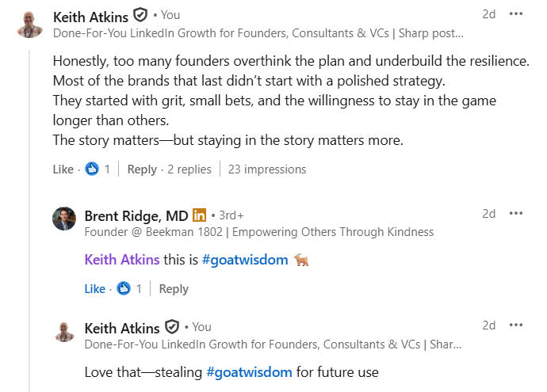Open #goatwisdom hashtag in Brent's reply
The image size is (547, 392).
point(245,260)
